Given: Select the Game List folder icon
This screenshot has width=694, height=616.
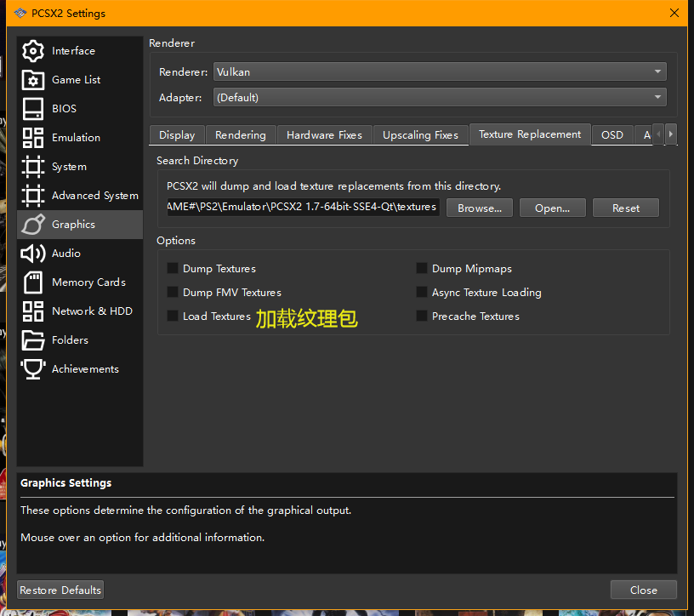Looking at the screenshot, I should pyautogui.click(x=33, y=80).
